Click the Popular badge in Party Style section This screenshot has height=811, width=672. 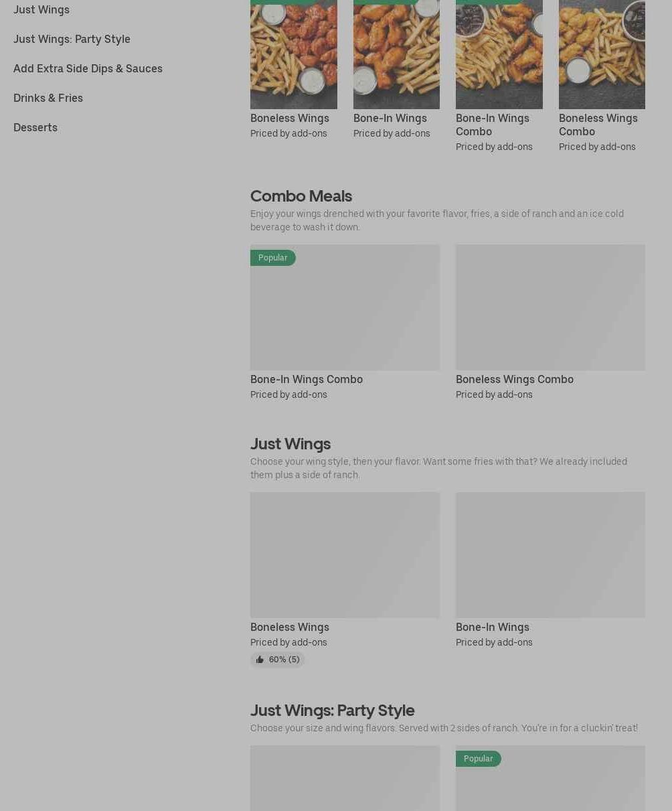[x=478, y=759]
